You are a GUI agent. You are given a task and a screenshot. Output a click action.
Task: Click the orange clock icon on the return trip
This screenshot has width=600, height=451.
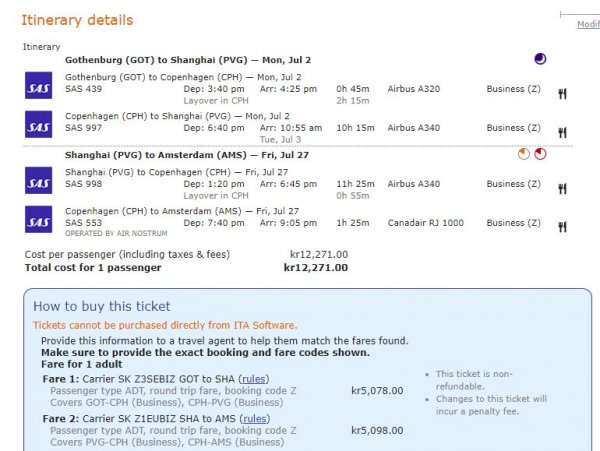click(x=523, y=154)
